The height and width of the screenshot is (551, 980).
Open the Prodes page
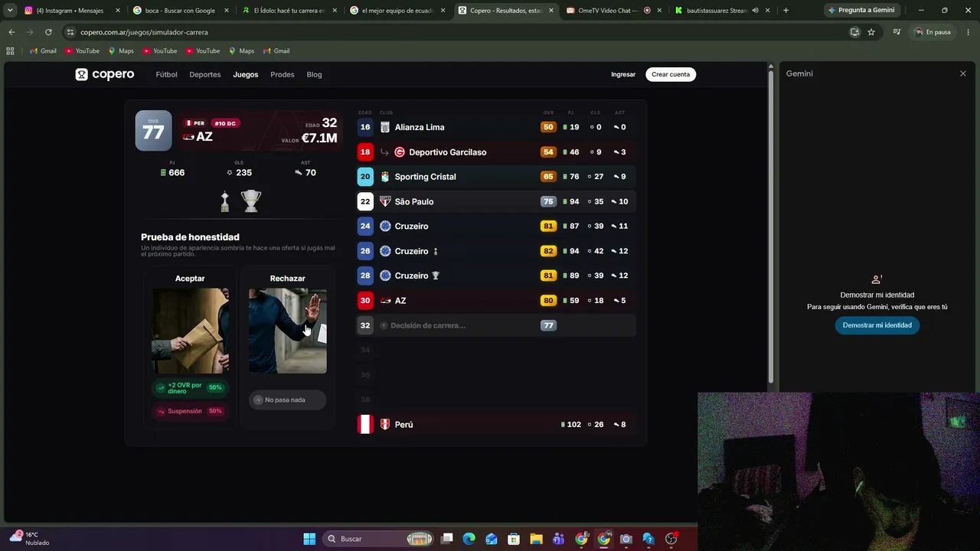click(x=283, y=74)
